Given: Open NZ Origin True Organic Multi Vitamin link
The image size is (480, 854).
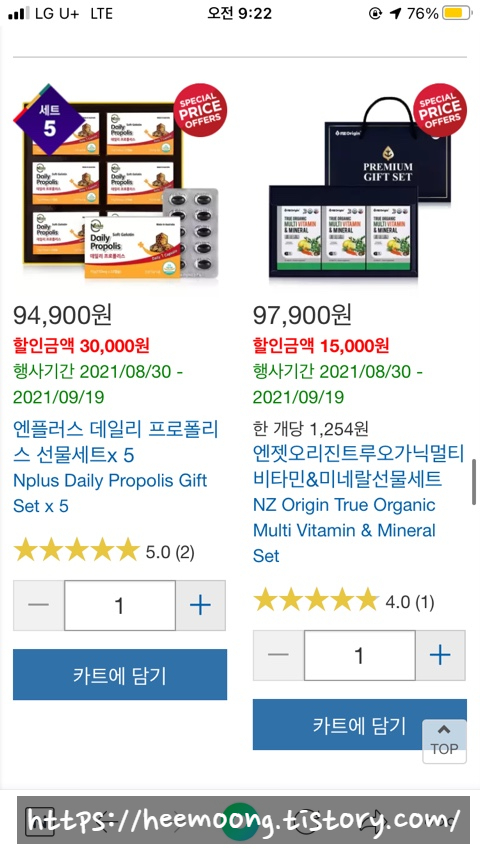Looking at the screenshot, I should pyautogui.click(x=344, y=530).
